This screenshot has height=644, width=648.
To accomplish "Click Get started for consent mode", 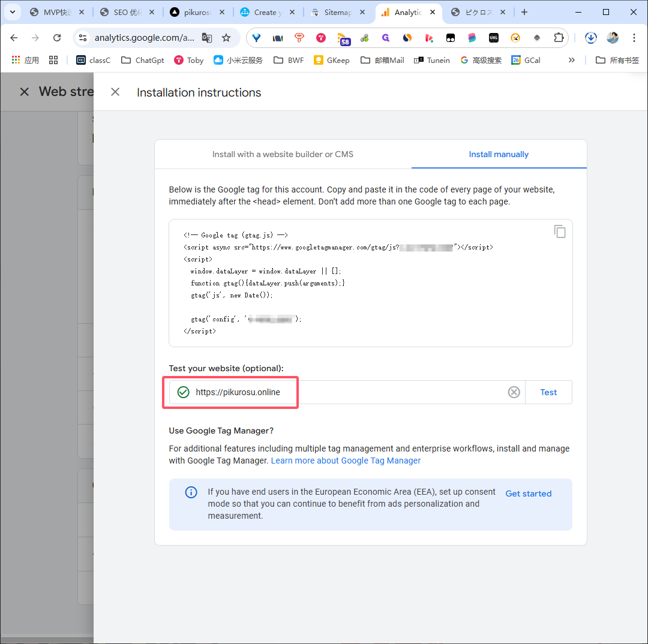I will coord(528,493).
